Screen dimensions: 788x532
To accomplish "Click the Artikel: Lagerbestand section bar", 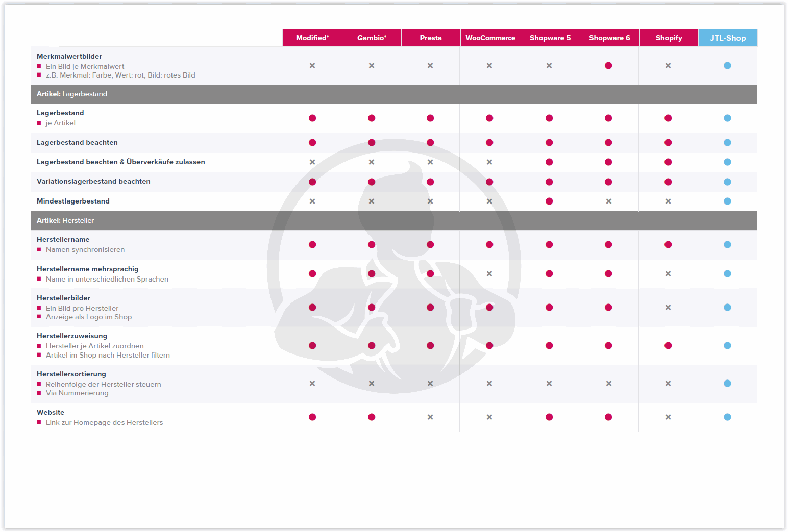I will 393,94.
